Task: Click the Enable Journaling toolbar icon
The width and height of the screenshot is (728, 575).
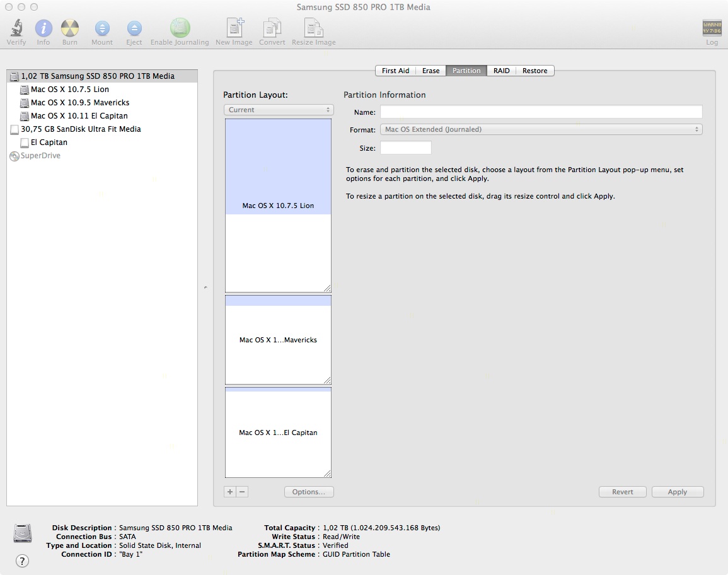Action: [x=180, y=28]
